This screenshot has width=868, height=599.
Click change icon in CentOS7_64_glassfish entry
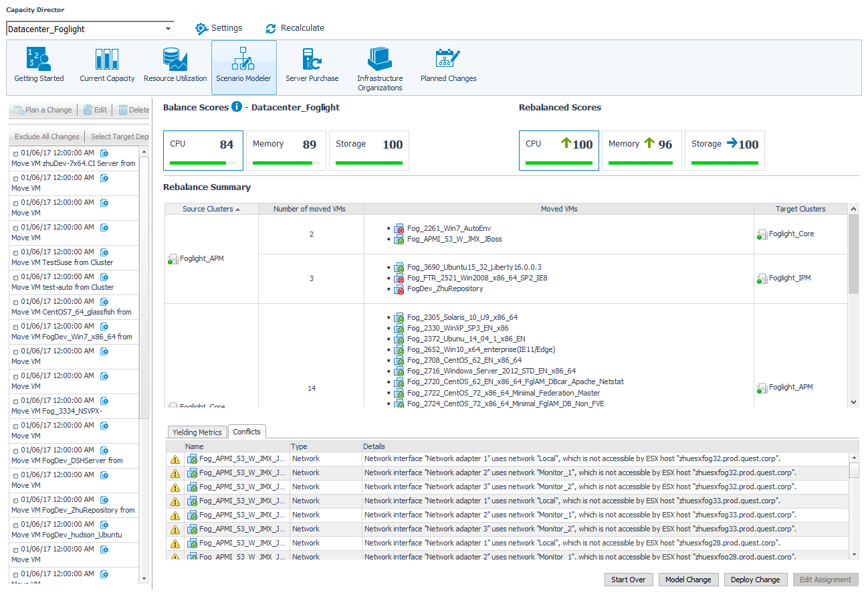click(x=104, y=302)
